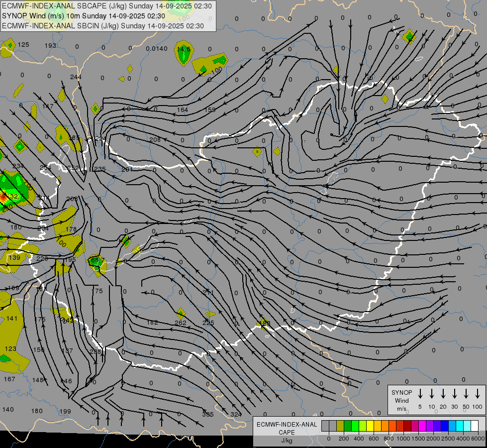Click the 400 tick label in the CAPE legend
Image resolution: width=487 pixels, height=448 pixels.
(x=359, y=439)
